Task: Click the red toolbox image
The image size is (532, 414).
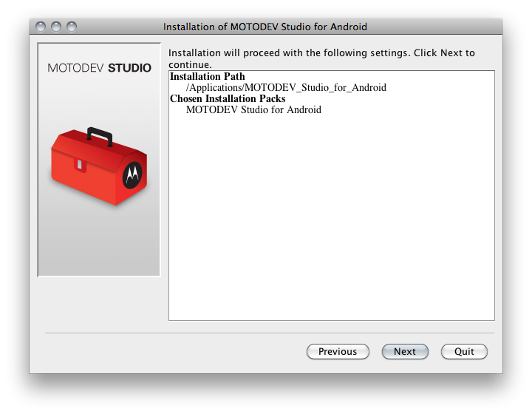Action: (99, 166)
